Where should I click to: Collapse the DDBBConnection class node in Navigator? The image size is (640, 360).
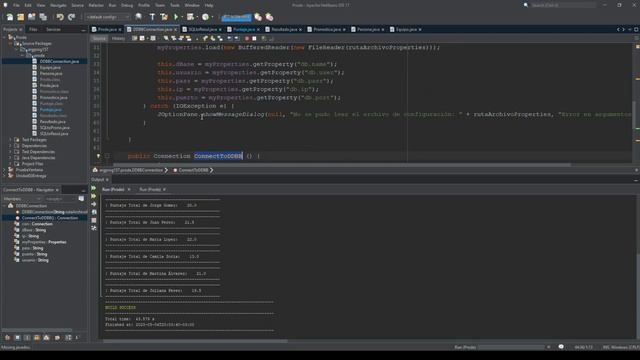point(4,206)
